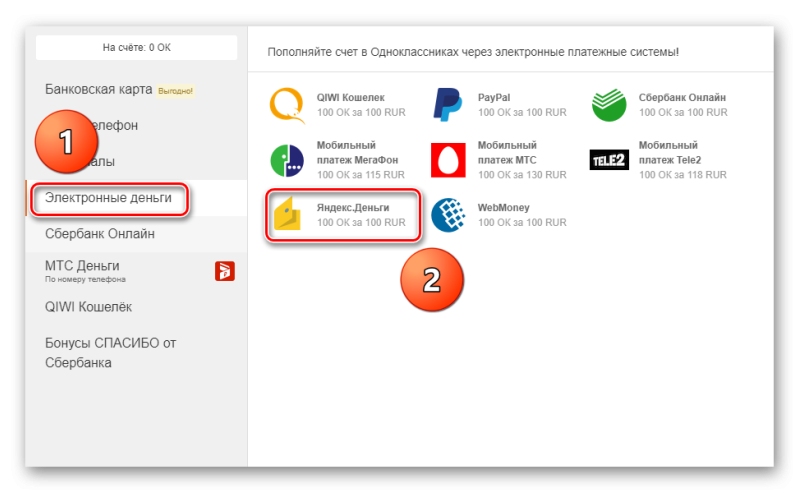The image size is (800, 493).
Task: Select Мобильный платеж Tele2 label
Action: [x=670, y=153]
